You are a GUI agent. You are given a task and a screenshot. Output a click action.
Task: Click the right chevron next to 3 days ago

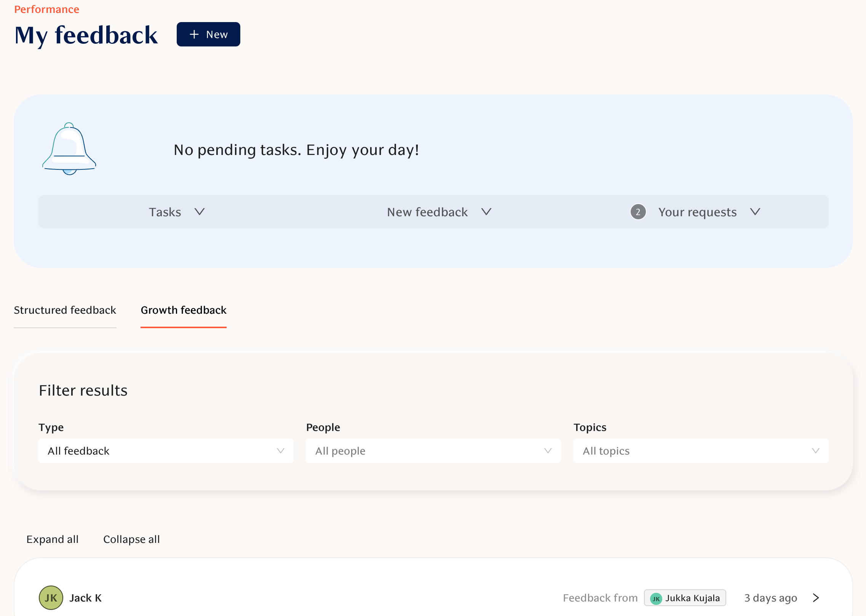(x=816, y=598)
